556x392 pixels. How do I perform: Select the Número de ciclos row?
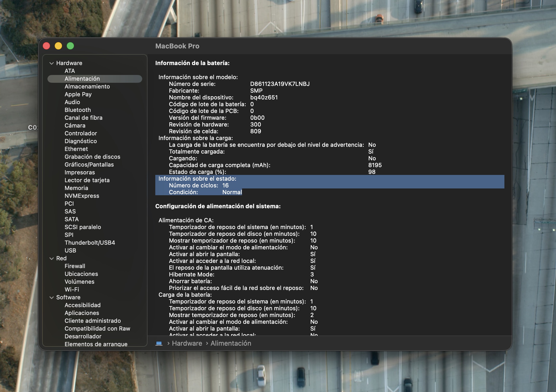[x=330, y=185]
